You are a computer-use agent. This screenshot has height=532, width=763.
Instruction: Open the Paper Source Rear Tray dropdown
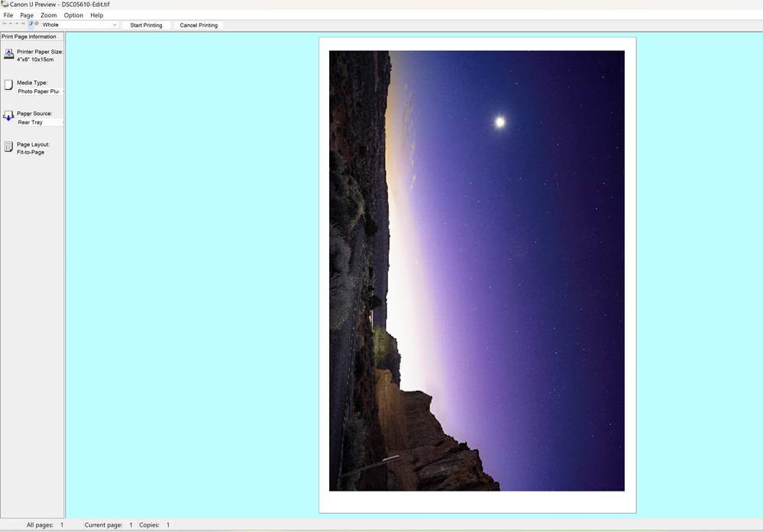(40, 122)
